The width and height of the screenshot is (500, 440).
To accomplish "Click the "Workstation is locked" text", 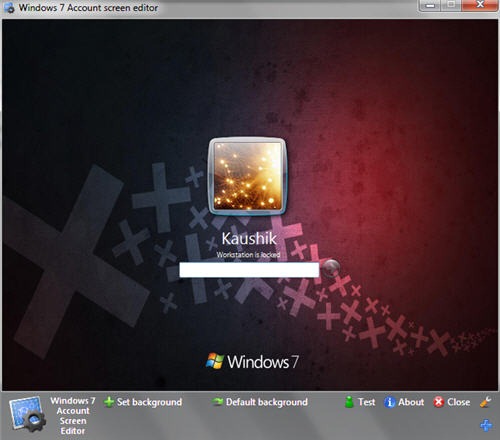I will [248, 255].
